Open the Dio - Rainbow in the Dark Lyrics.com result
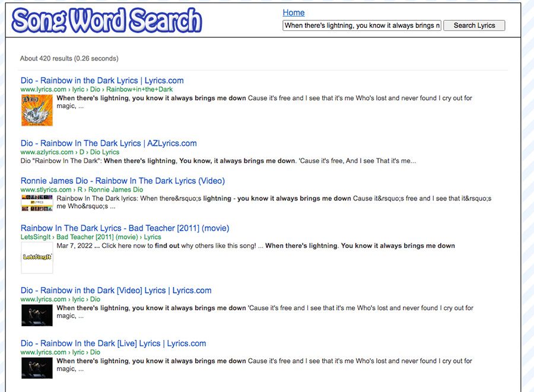This screenshot has height=392, width=534. click(101, 80)
